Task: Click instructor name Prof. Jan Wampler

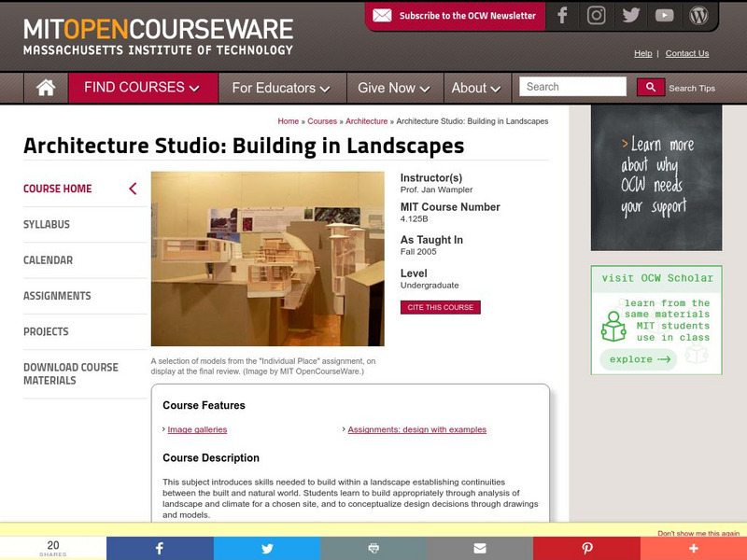Action: click(436, 189)
